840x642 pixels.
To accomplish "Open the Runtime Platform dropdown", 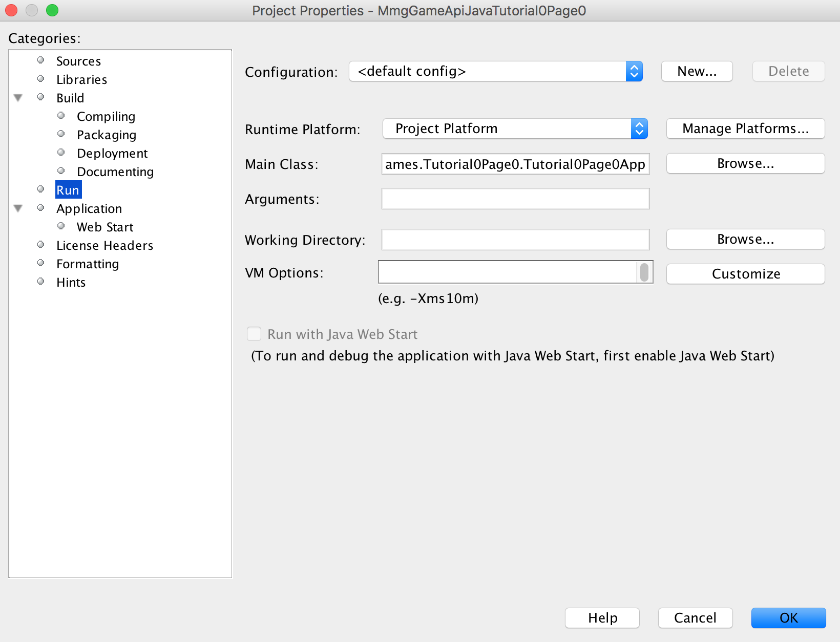I will (x=515, y=129).
